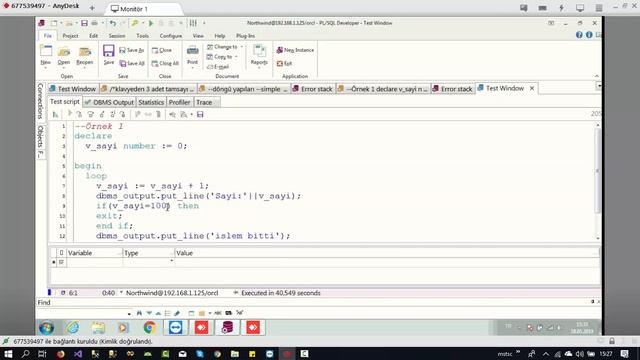Click the Close All button
This screenshot has width=640, height=360.
(165, 64)
